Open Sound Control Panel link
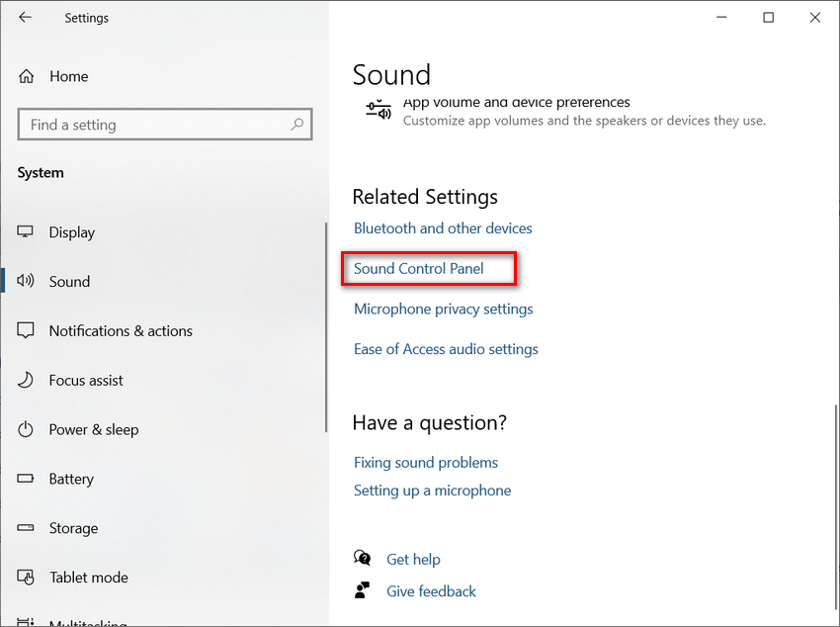This screenshot has height=627, width=840. [419, 268]
